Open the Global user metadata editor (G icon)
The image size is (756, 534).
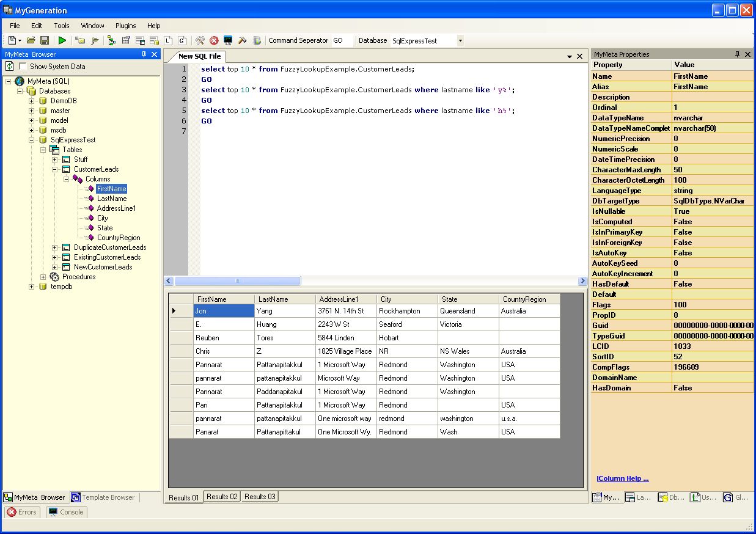coord(181,40)
